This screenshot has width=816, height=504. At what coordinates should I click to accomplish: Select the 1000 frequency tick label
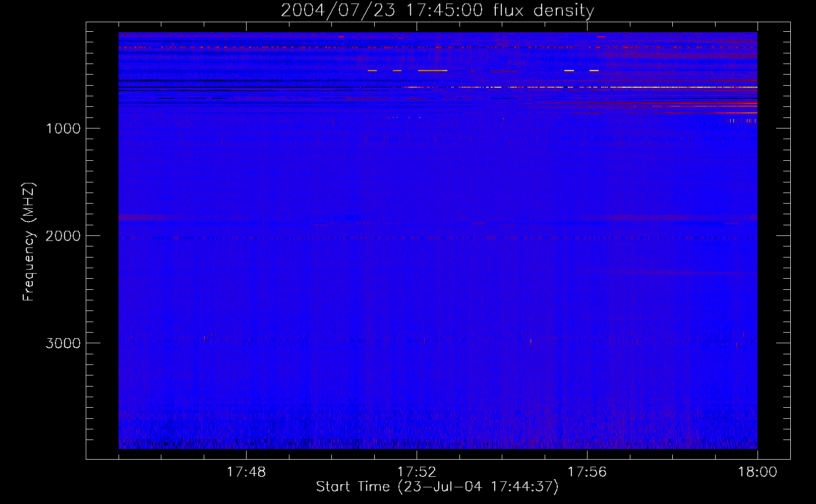coord(63,129)
